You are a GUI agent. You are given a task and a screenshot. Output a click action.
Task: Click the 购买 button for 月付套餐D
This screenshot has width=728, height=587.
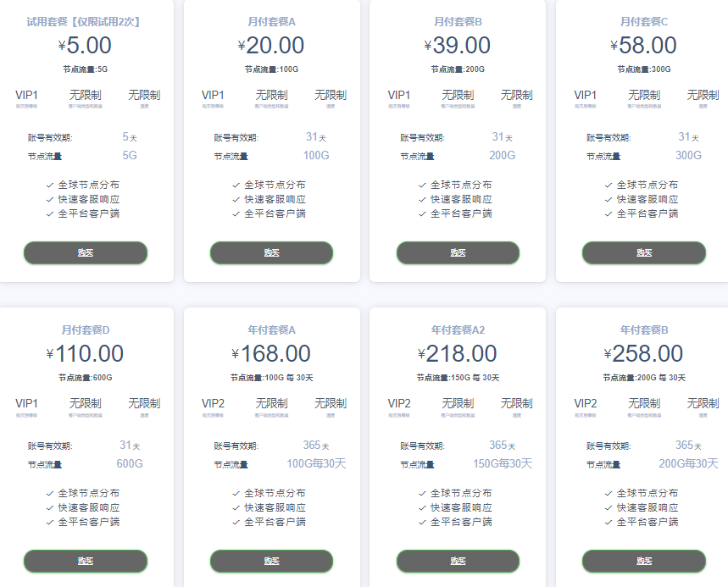pyautogui.click(x=86, y=561)
